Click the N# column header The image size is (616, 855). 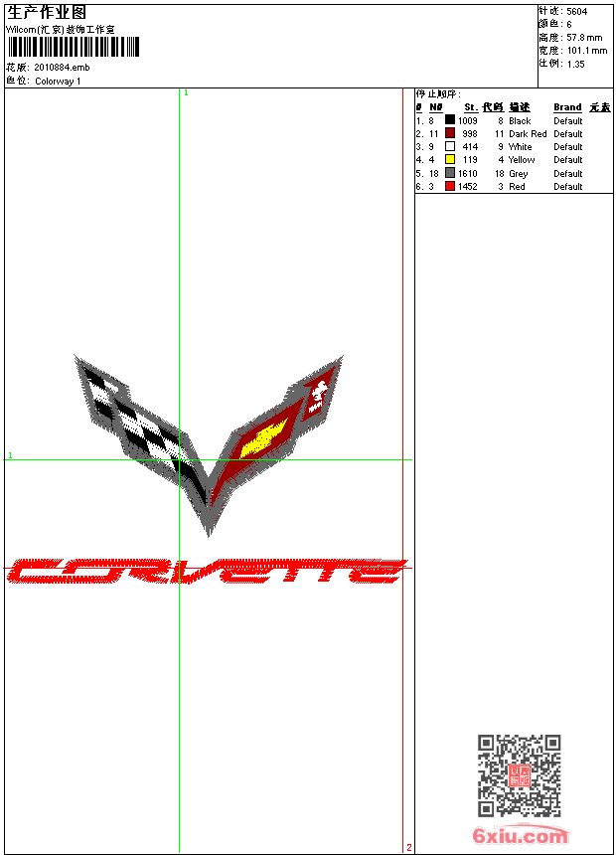click(435, 107)
